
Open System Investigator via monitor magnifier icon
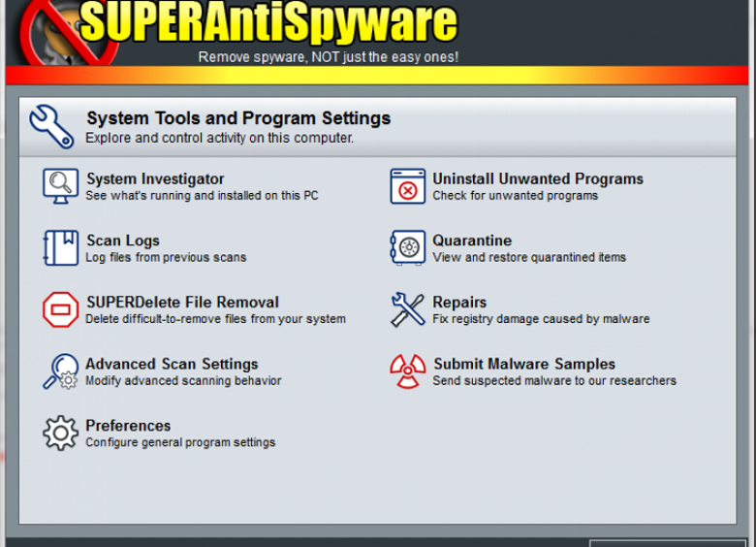click(60, 186)
